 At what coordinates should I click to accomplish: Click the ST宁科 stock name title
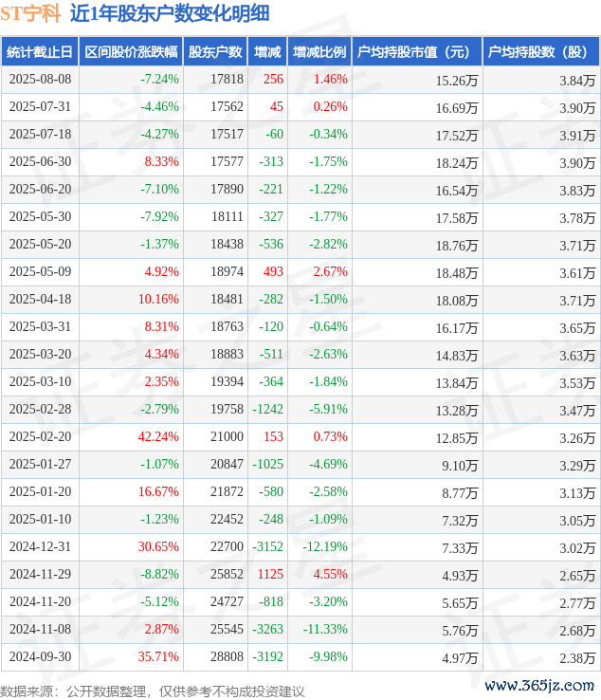point(30,13)
